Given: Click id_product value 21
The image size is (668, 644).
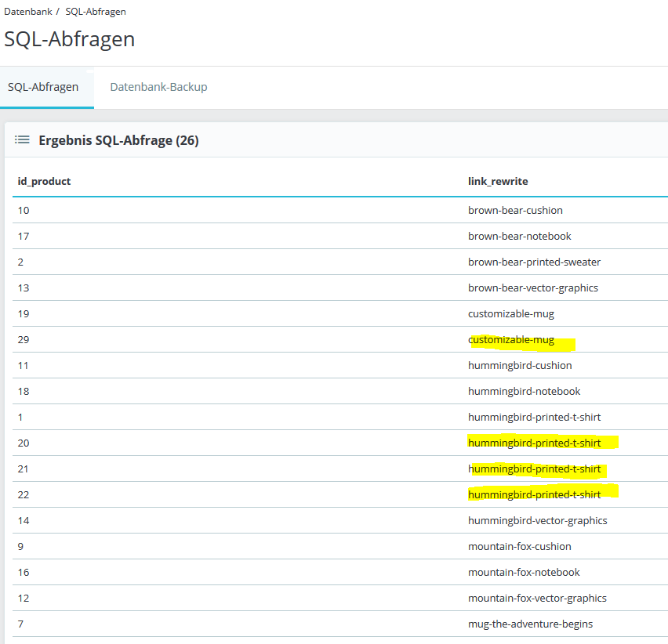Looking at the screenshot, I should click(x=23, y=469).
